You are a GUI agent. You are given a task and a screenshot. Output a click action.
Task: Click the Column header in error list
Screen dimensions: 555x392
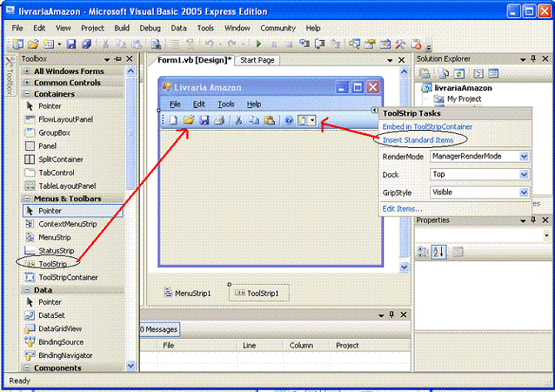301,346
